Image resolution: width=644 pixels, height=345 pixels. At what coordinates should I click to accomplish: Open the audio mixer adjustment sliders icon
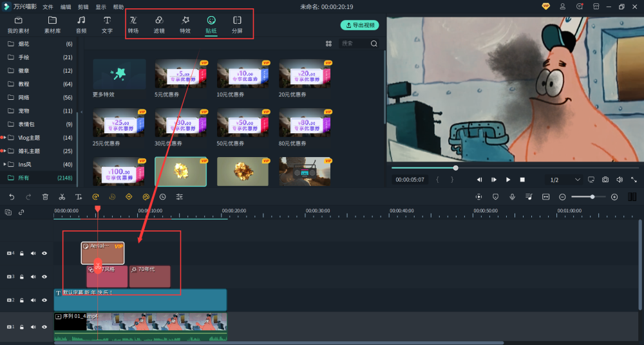coord(180,197)
